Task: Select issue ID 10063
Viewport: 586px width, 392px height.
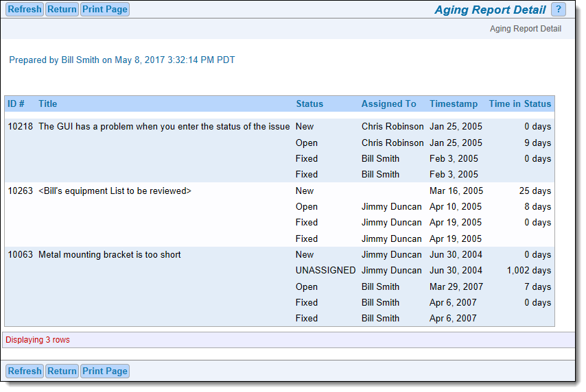Action: [20, 255]
